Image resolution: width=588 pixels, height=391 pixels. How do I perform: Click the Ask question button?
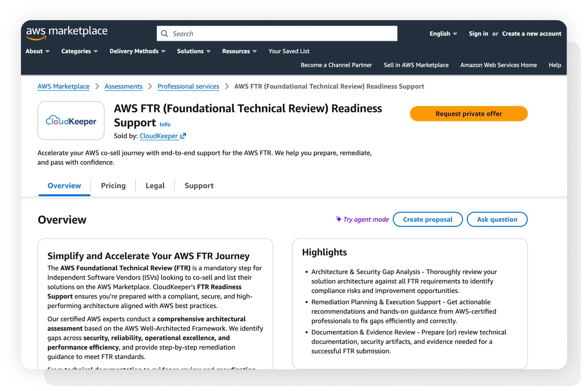pos(497,219)
